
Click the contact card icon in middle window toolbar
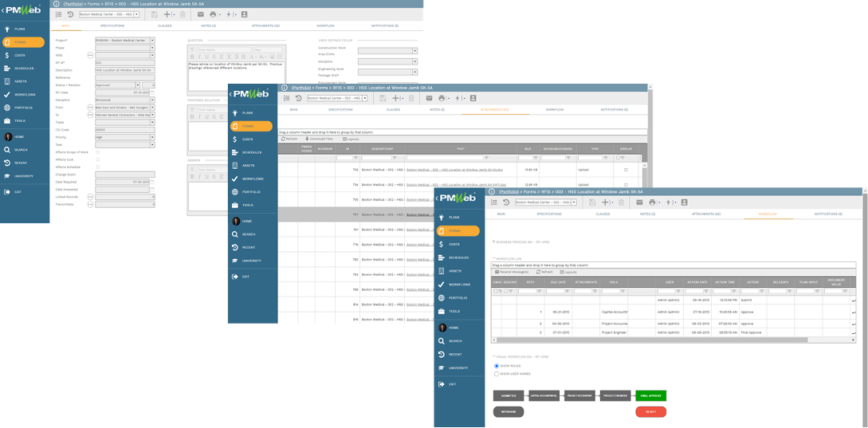pos(473,98)
